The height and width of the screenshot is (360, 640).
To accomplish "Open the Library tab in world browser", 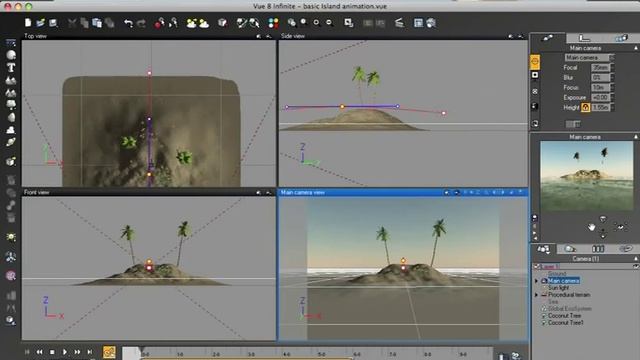I will [x=598, y=249].
